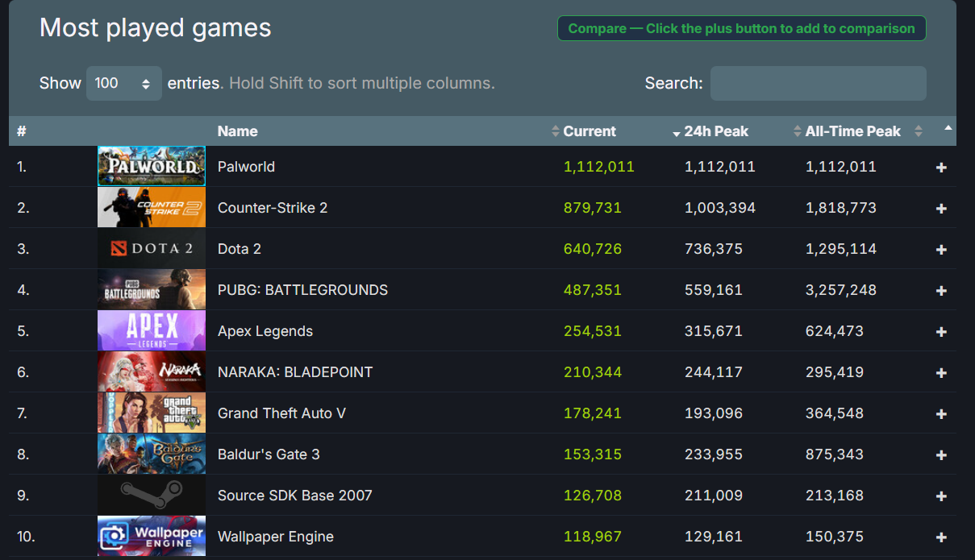
Task: Open the Source SDK Base 2007 link
Action: [295, 496]
